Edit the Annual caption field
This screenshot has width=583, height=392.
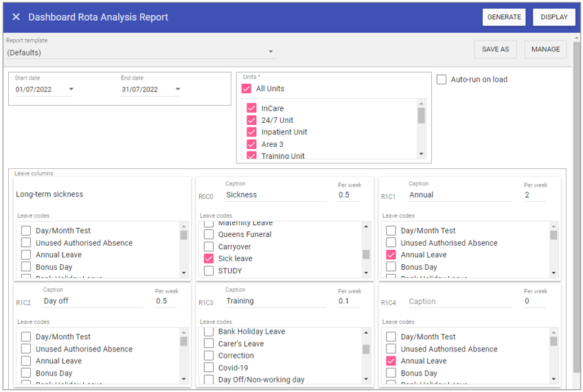click(x=460, y=195)
